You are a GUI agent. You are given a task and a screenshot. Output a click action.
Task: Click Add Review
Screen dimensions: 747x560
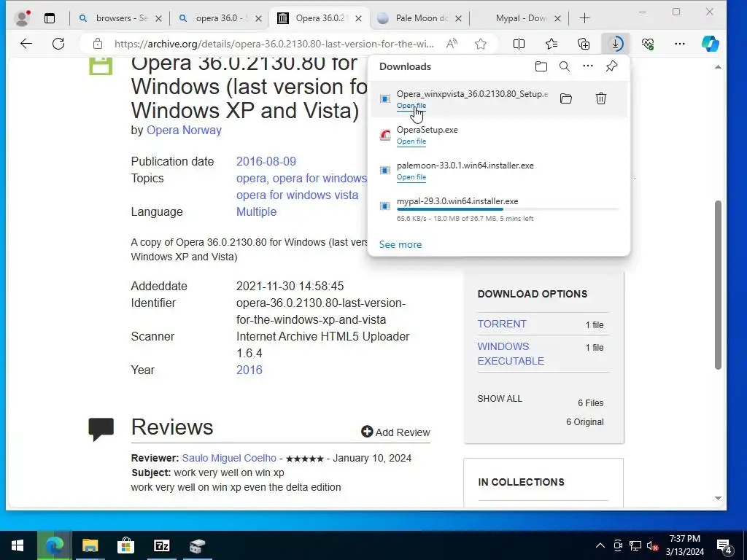pos(395,432)
